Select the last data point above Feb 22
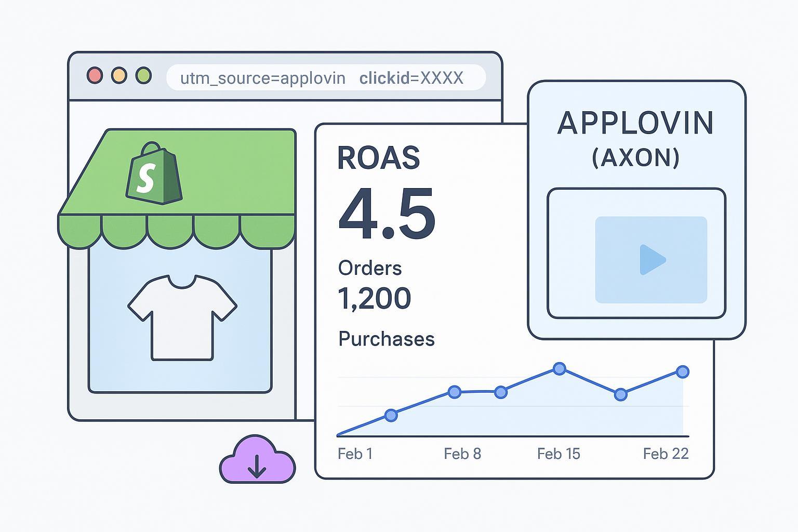The width and height of the screenshot is (798, 532). coord(683,371)
